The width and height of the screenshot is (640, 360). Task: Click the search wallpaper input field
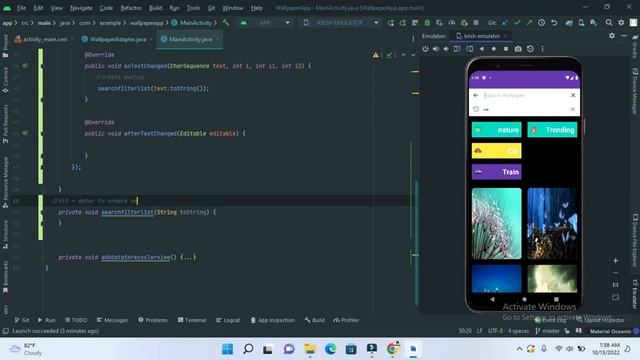pyautogui.click(x=524, y=95)
